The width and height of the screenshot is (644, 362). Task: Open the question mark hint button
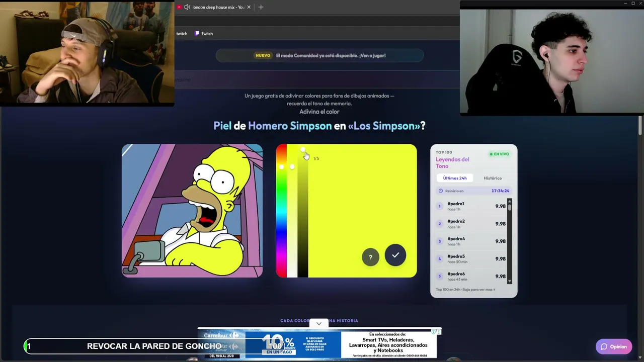click(370, 257)
